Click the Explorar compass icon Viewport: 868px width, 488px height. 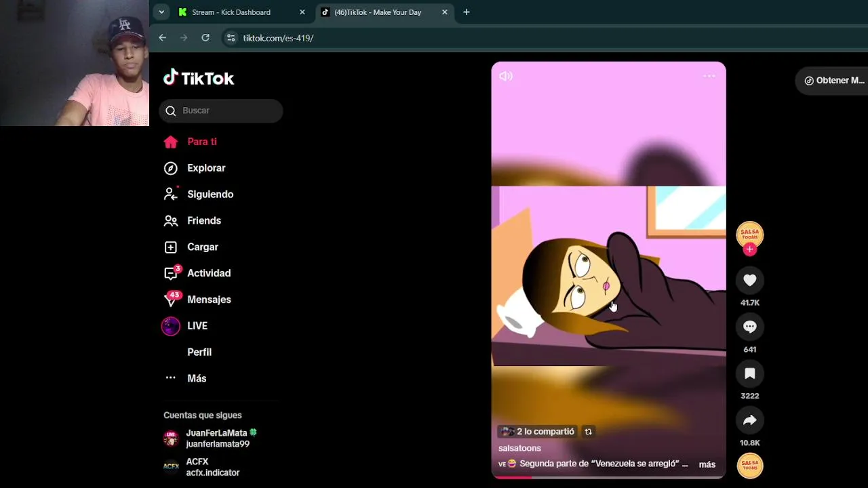171,168
